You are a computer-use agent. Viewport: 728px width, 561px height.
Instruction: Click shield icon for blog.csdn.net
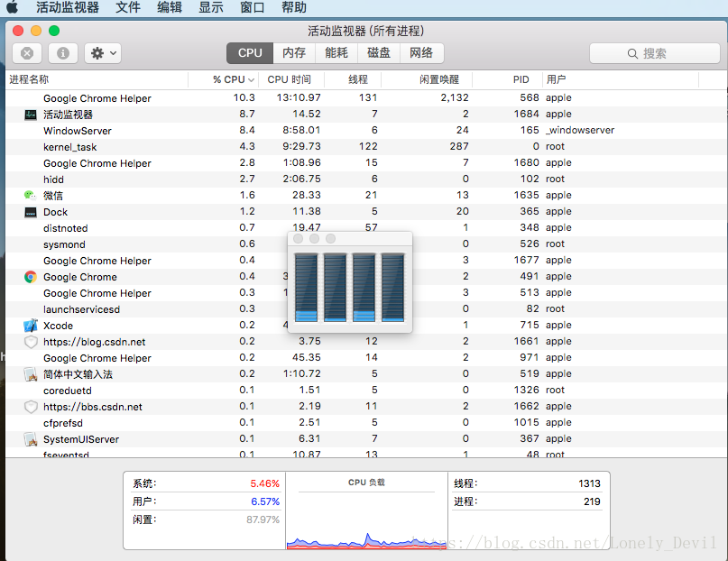(31, 342)
